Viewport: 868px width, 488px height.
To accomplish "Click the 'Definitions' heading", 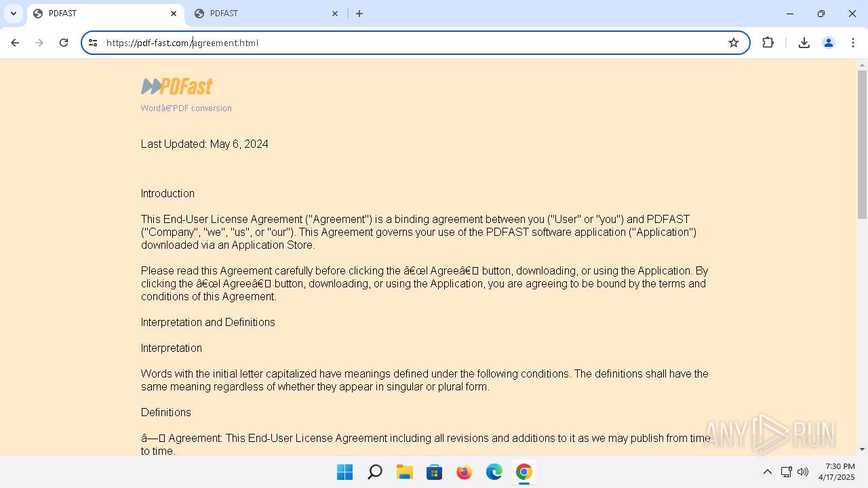I will pos(166,412).
